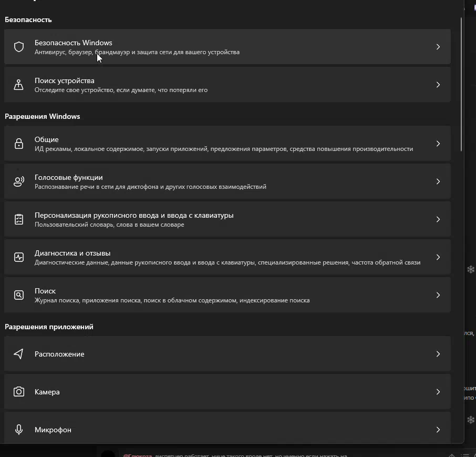Screen dimensions: 476x457
Task: Click the Расположение arrow icon
Action: [x=19, y=354]
